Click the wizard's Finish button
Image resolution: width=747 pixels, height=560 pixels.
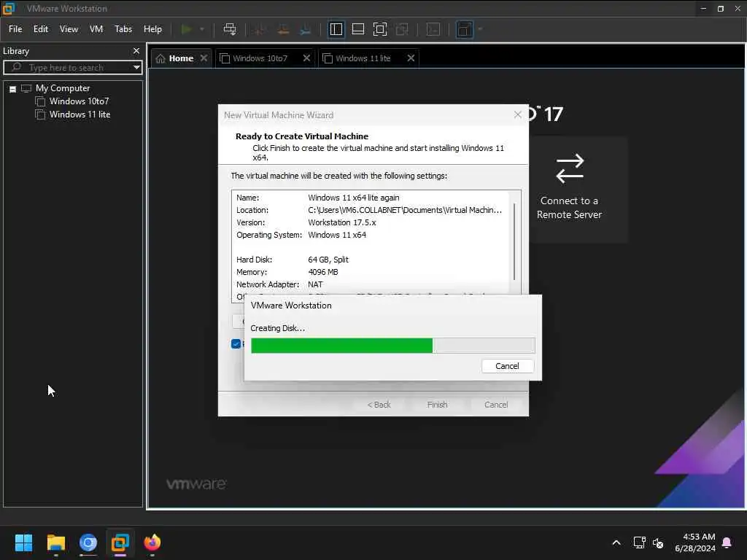[438, 405]
